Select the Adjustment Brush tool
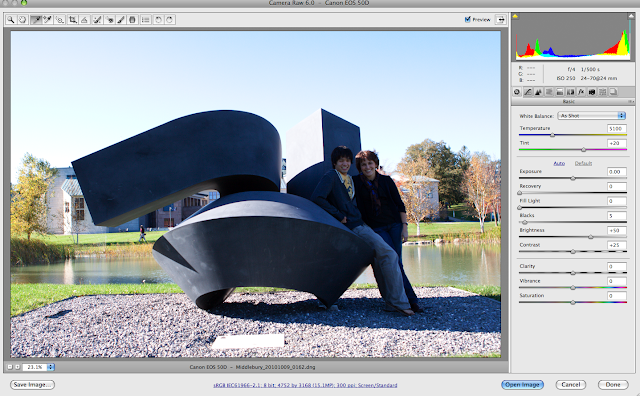640x396 pixels. pos(121,20)
